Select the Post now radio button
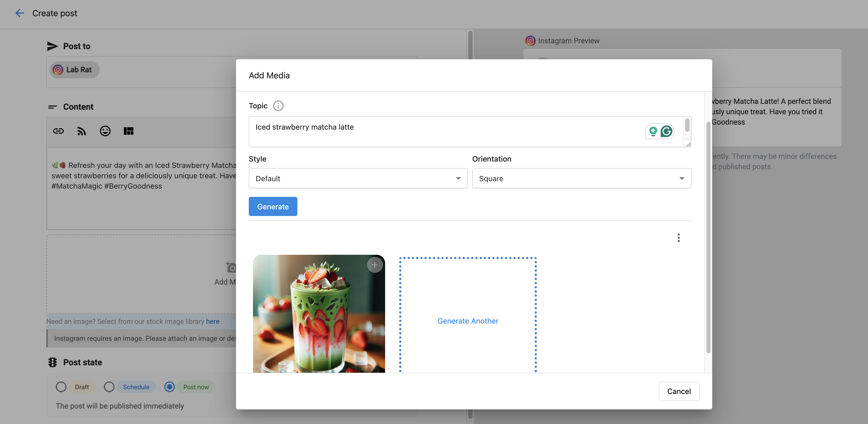 click(x=170, y=387)
